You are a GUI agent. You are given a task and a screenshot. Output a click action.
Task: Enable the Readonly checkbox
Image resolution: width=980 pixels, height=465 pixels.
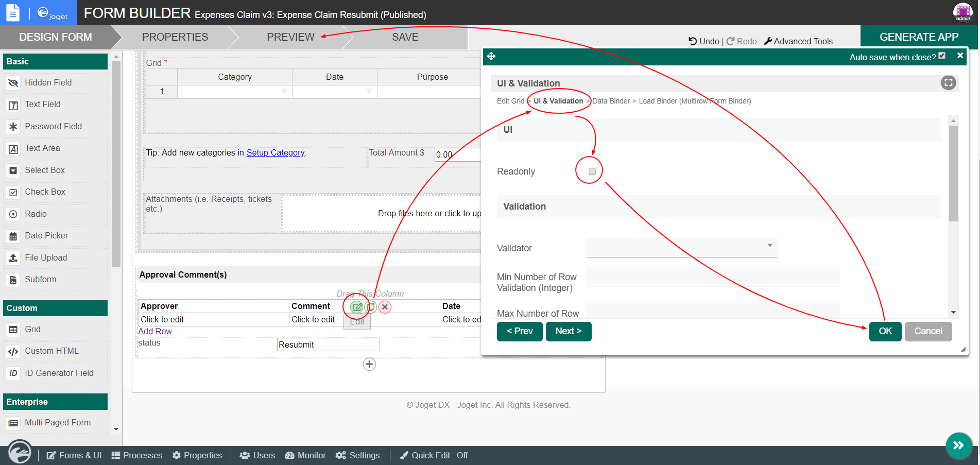point(592,171)
